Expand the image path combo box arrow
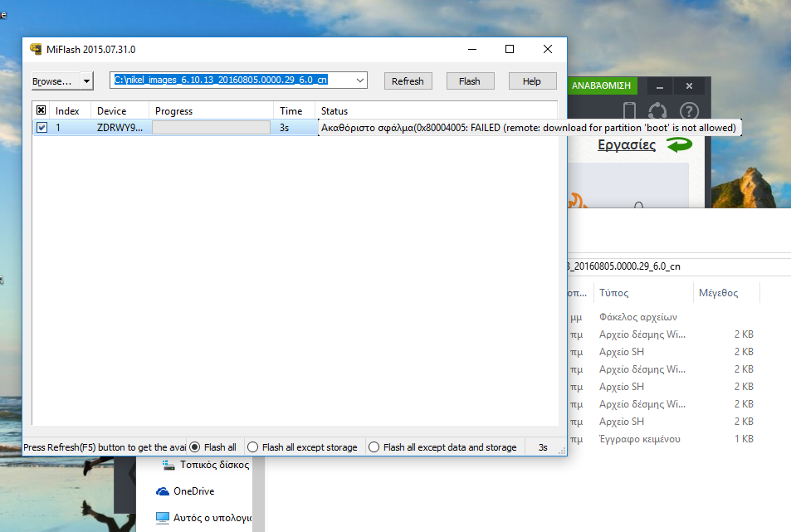Viewport: 791px width, 532px height. 360,81
